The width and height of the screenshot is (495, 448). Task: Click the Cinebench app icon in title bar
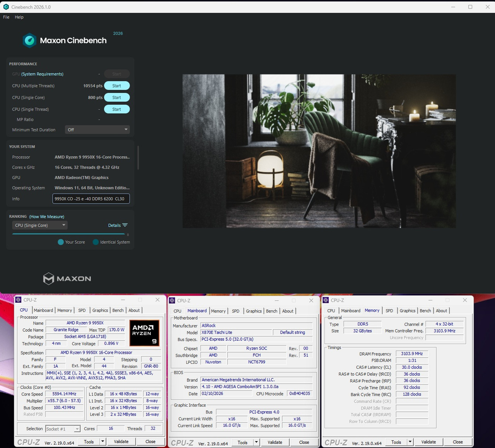(6, 7)
